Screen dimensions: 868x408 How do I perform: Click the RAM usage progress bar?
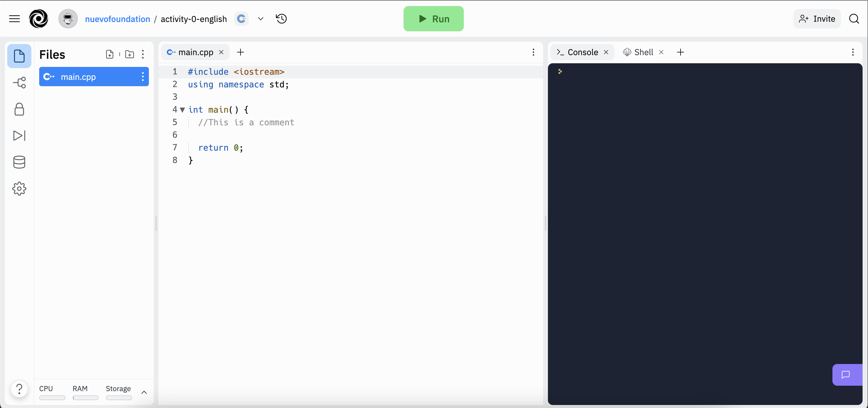(86, 397)
